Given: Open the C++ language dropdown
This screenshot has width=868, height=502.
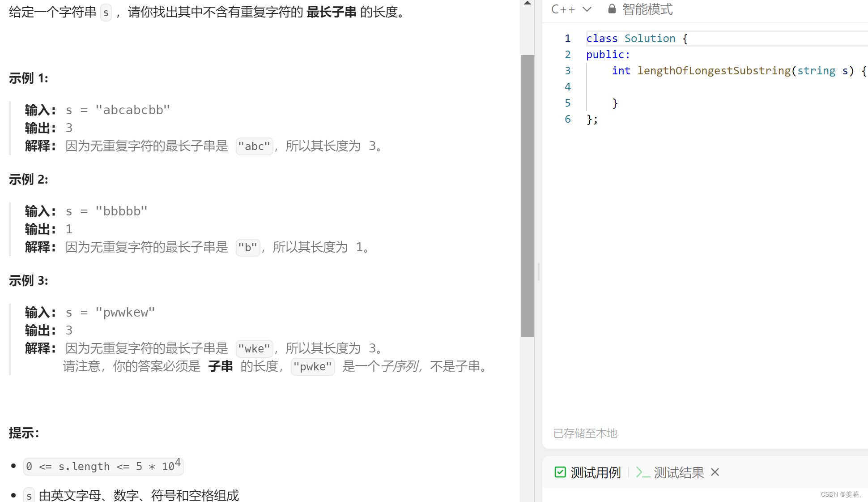Looking at the screenshot, I should (x=563, y=9).
